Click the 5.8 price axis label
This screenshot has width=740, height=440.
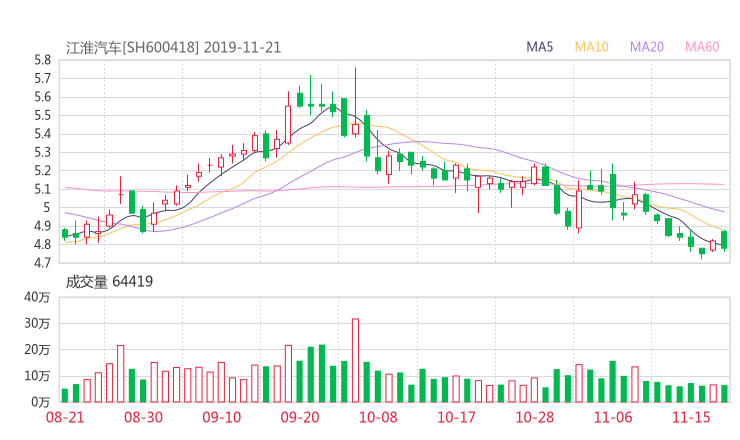point(42,60)
